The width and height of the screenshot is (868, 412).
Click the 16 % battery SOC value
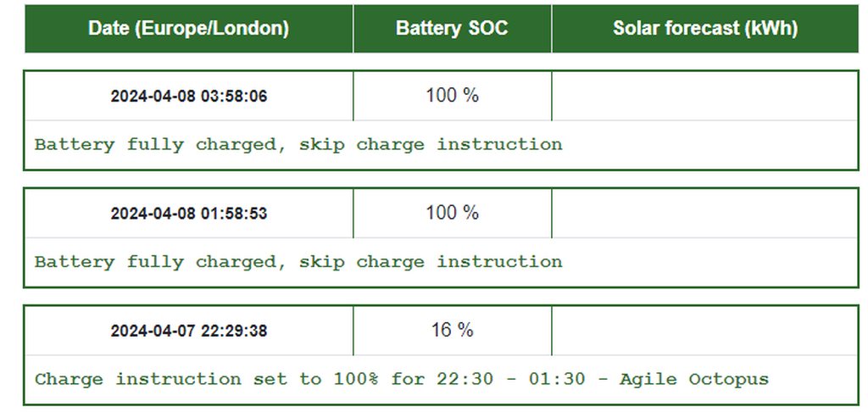[x=452, y=330]
